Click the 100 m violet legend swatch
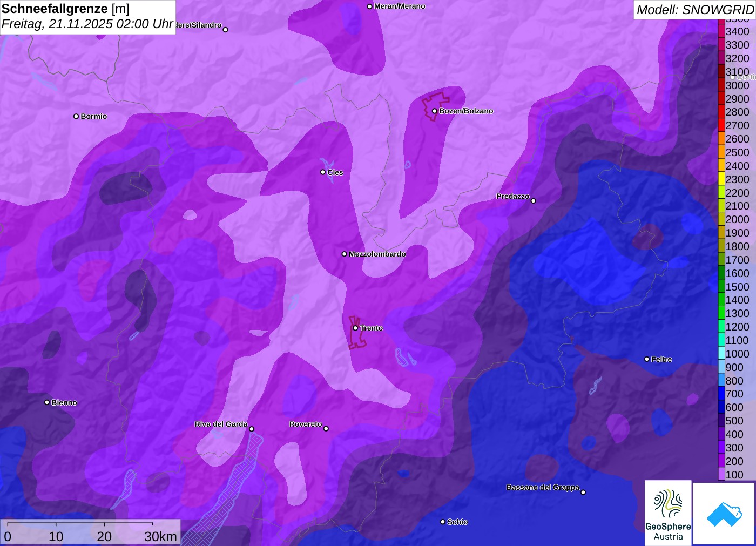 click(x=721, y=475)
